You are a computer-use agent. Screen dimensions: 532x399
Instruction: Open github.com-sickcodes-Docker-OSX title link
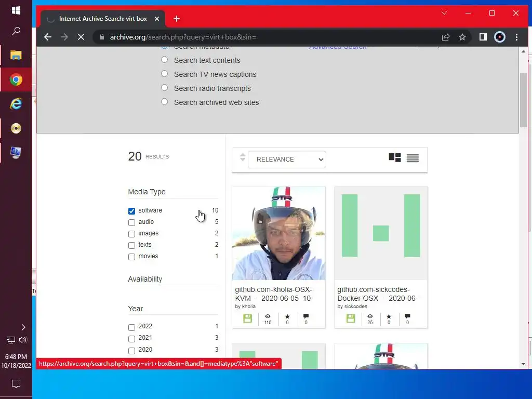click(x=377, y=294)
